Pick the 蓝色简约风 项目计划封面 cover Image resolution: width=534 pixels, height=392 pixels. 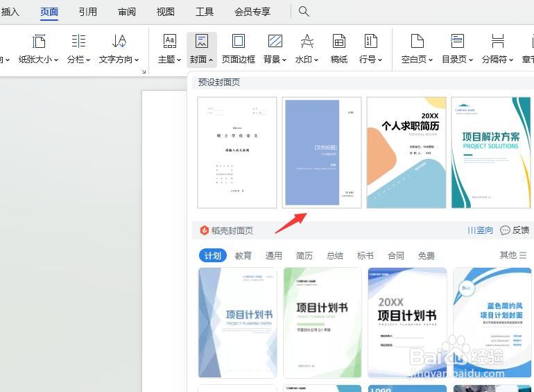[x=492, y=323]
